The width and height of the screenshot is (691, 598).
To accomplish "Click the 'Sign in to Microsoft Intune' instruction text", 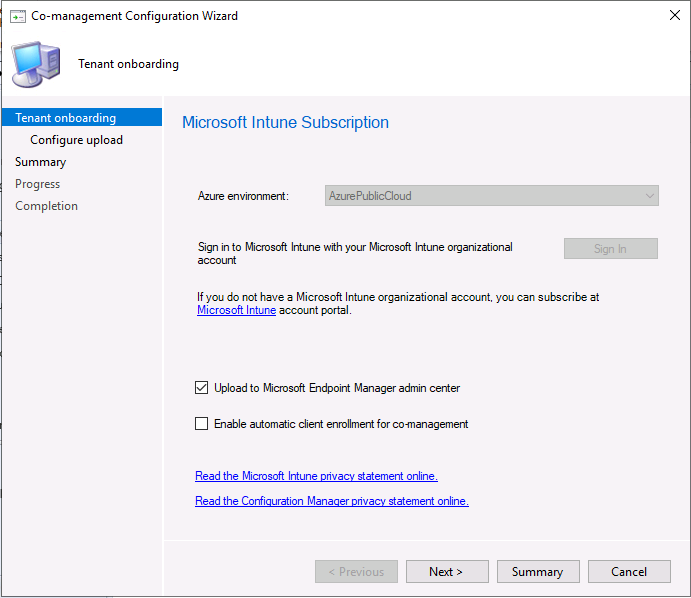I will (x=355, y=253).
